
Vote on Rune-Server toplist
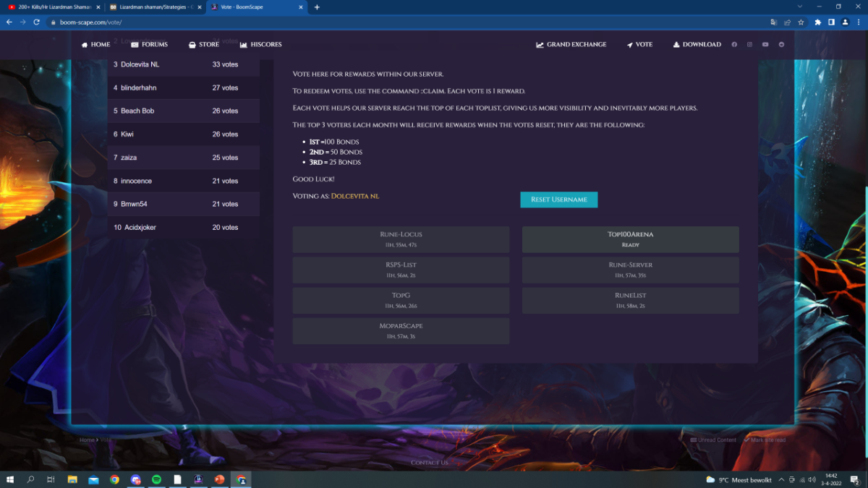[631, 270]
